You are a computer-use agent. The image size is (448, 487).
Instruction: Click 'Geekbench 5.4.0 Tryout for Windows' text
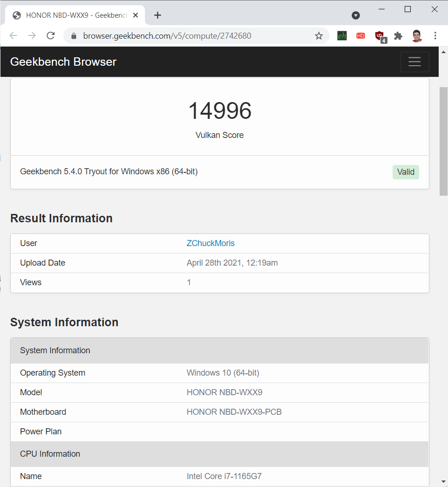pyautogui.click(x=109, y=171)
